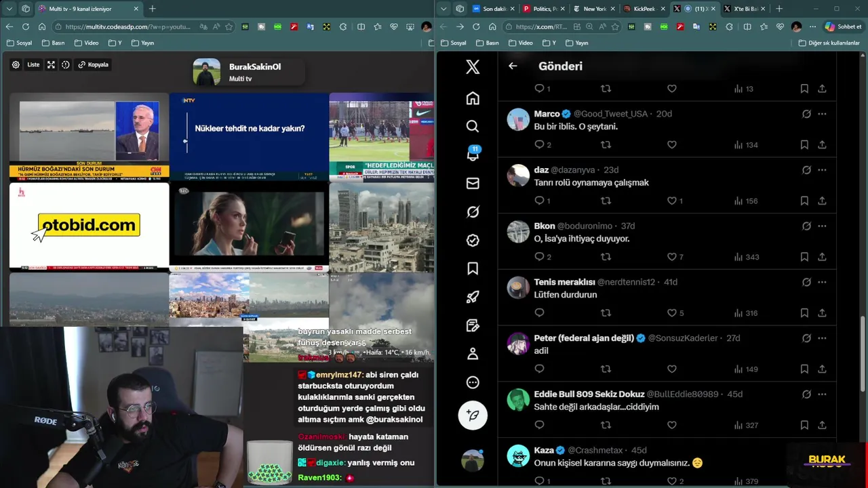Click the X page vertical scrollbar thumb
868x488 pixels.
[863, 354]
